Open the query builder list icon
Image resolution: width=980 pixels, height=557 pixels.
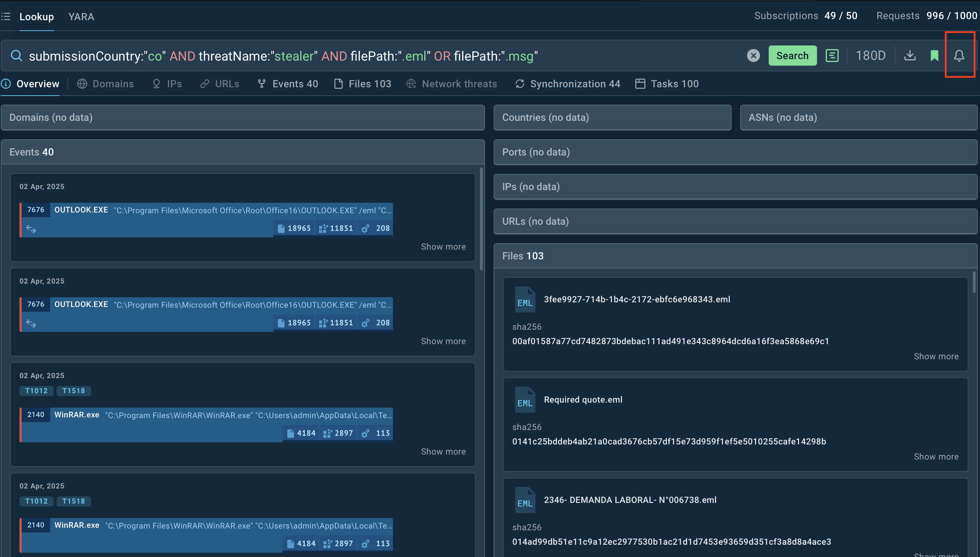pyautogui.click(x=832, y=56)
